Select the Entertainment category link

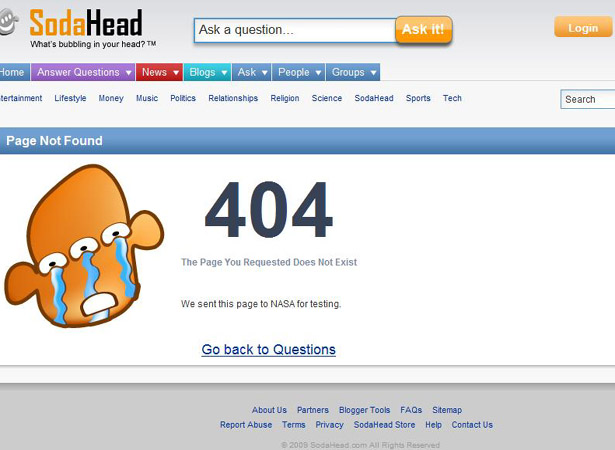pyautogui.click(x=21, y=98)
